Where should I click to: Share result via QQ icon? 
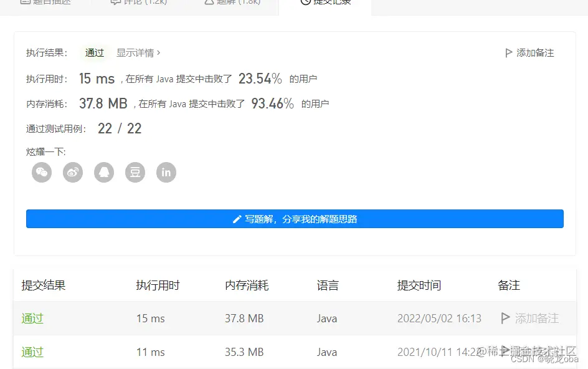coord(104,172)
